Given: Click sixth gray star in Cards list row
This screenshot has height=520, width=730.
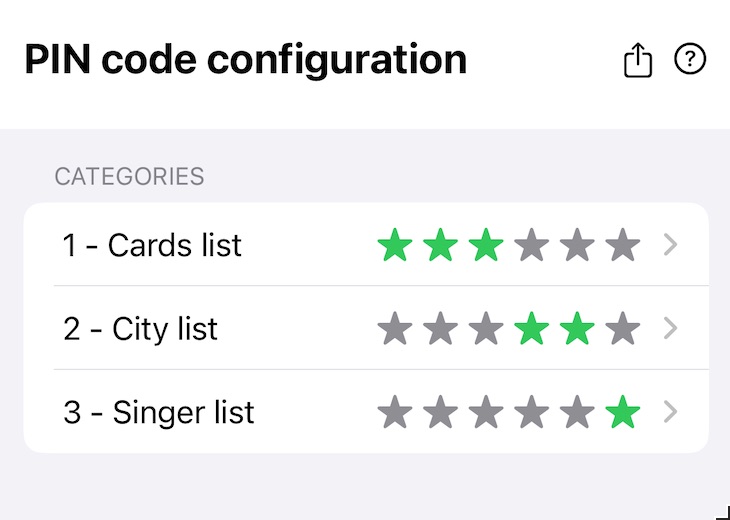Looking at the screenshot, I should coord(623,244).
